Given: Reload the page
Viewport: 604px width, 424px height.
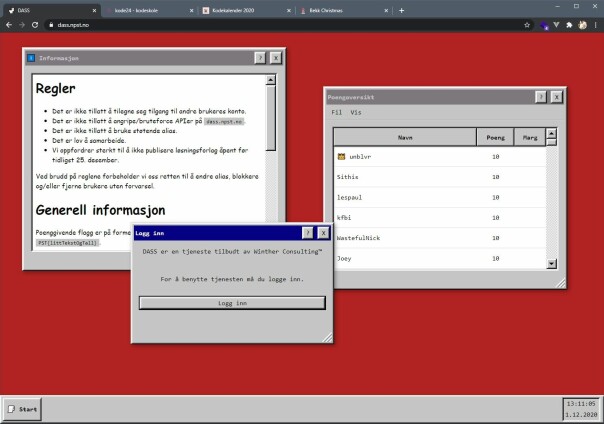Looking at the screenshot, I should pyautogui.click(x=35, y=25).
